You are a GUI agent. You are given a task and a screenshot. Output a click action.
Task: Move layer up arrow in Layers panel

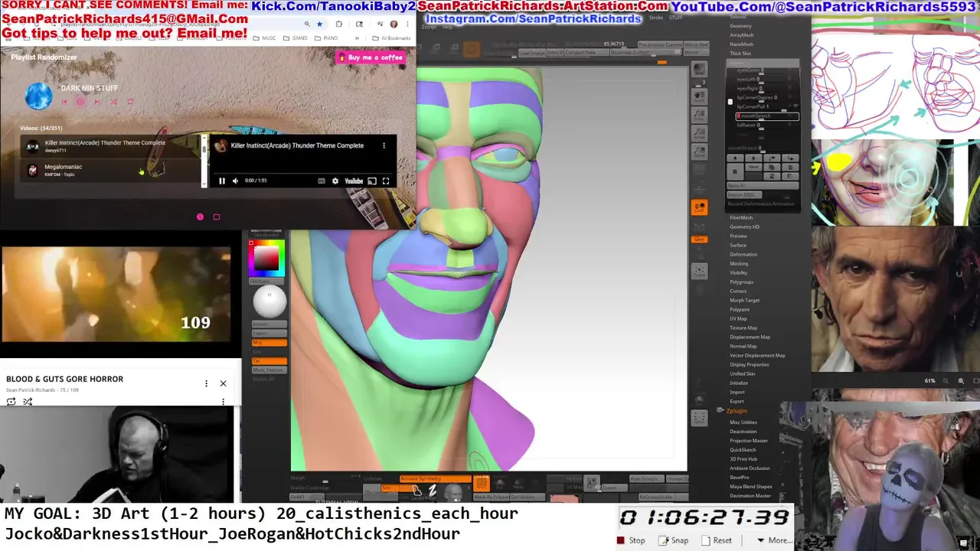(735, 158)
